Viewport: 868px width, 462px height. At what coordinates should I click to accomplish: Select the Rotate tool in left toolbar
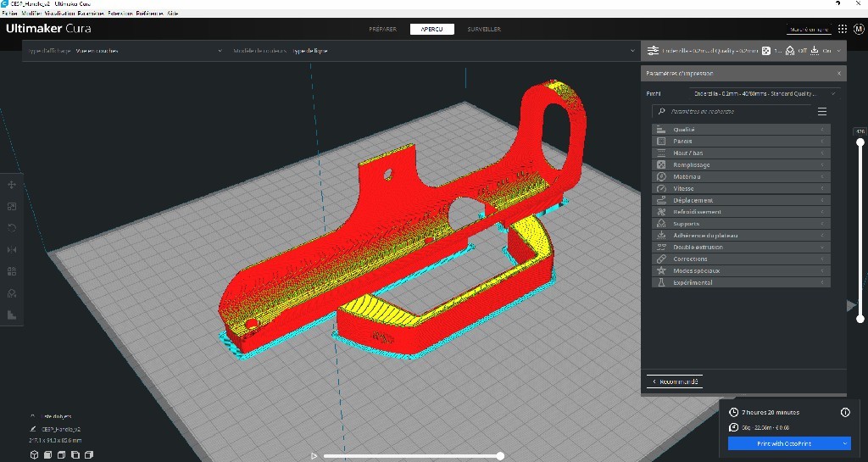[x=12, y=228]
